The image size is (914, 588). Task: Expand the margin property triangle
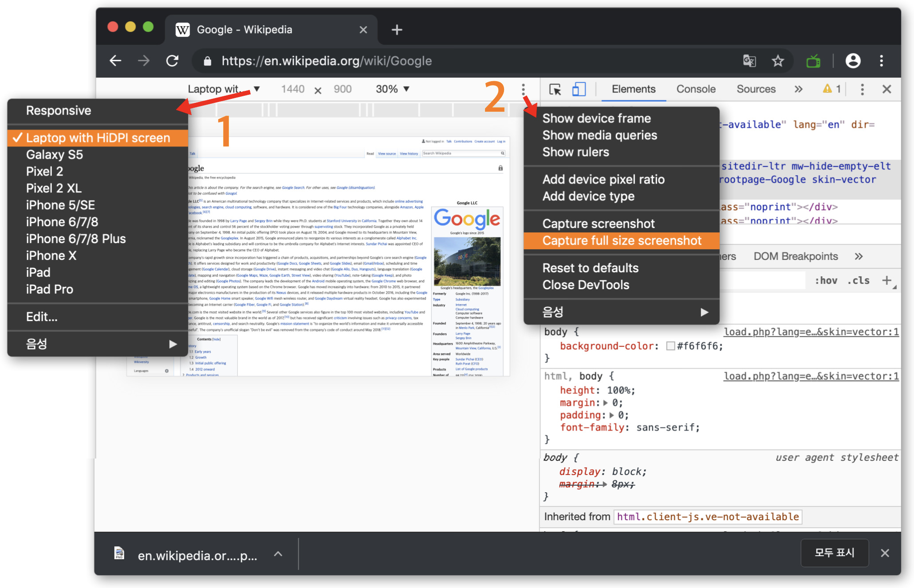[605, 403]
